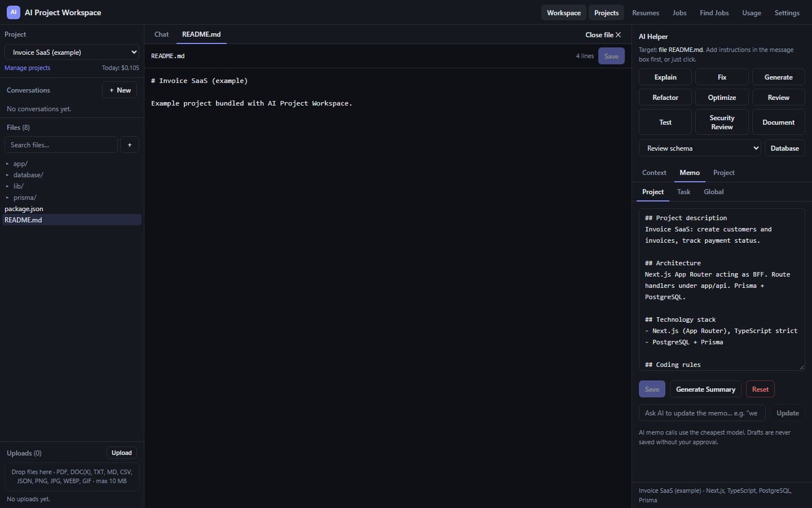Click the Optimize button

722,98
